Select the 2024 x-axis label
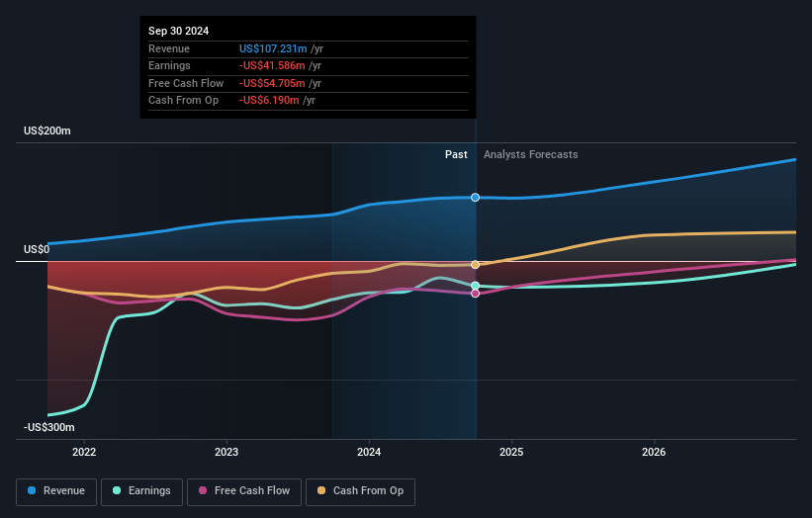 tap(369, 452)
